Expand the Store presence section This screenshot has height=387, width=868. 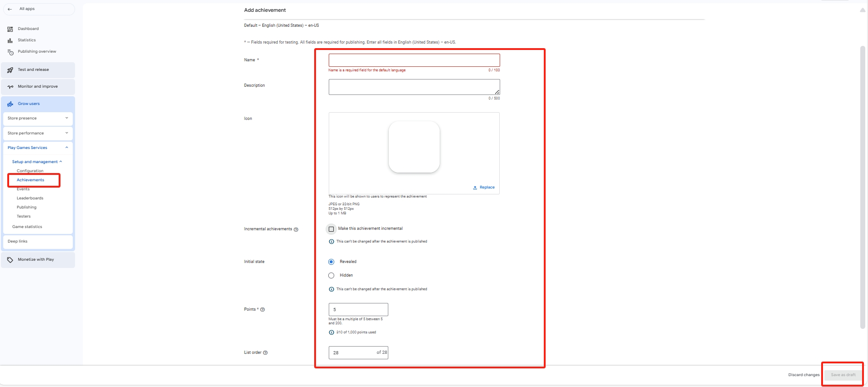(38, 119)
